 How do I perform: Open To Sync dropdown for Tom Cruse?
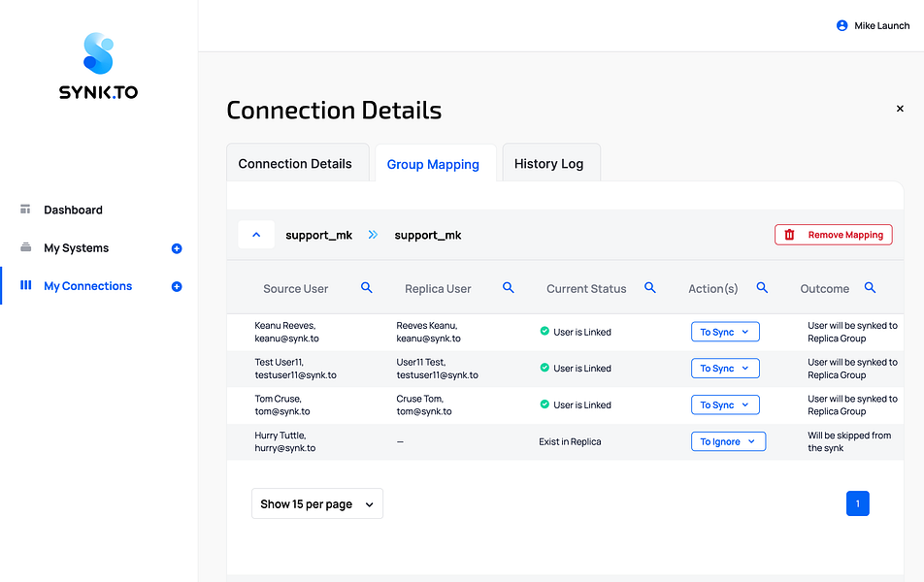point(725,405)
